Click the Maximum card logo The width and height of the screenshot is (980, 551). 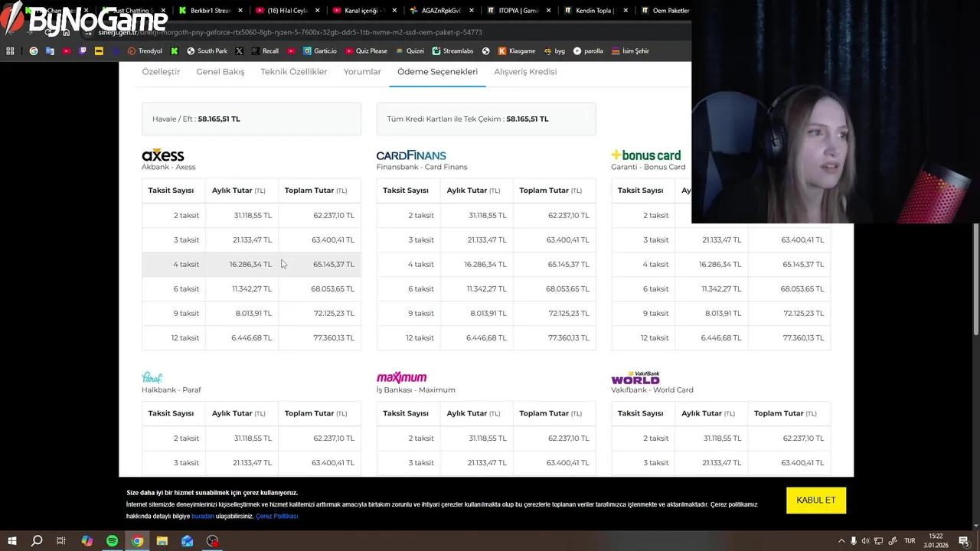pyautogui.click(x=401, y=377)
